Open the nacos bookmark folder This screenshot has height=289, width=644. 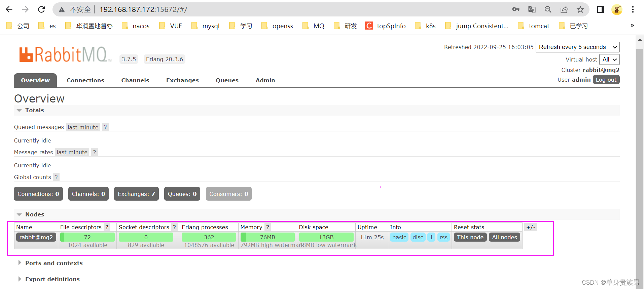tap(136, 26)
